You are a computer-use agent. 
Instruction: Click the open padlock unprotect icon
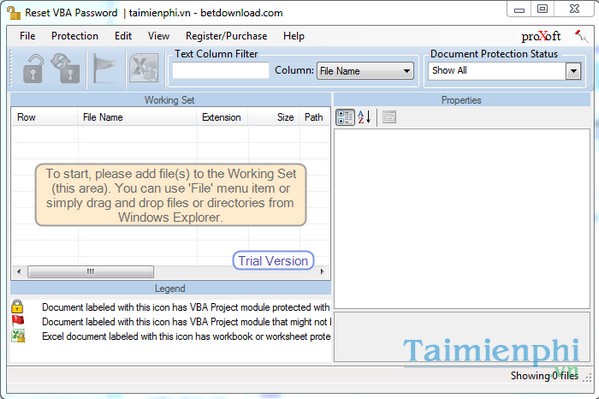click(x=33, y=69)
